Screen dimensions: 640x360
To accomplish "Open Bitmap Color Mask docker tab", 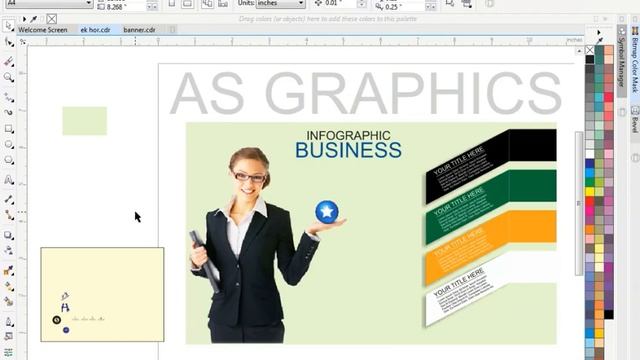I will [635, 60].
